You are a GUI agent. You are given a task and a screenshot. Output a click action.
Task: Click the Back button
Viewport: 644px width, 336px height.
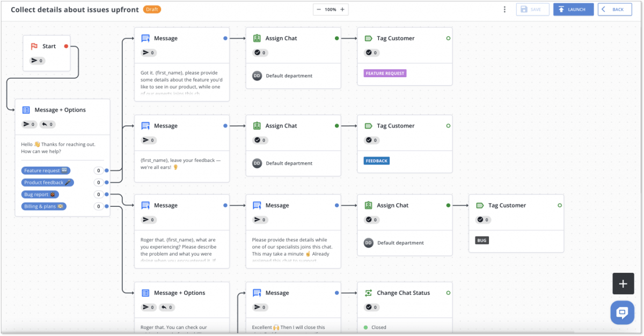point(614,9)
